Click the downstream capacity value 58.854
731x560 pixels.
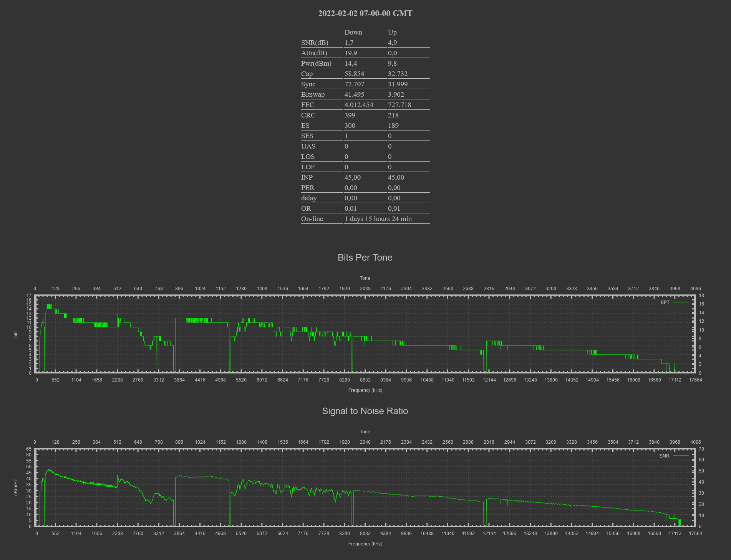[x=354, y=74]
